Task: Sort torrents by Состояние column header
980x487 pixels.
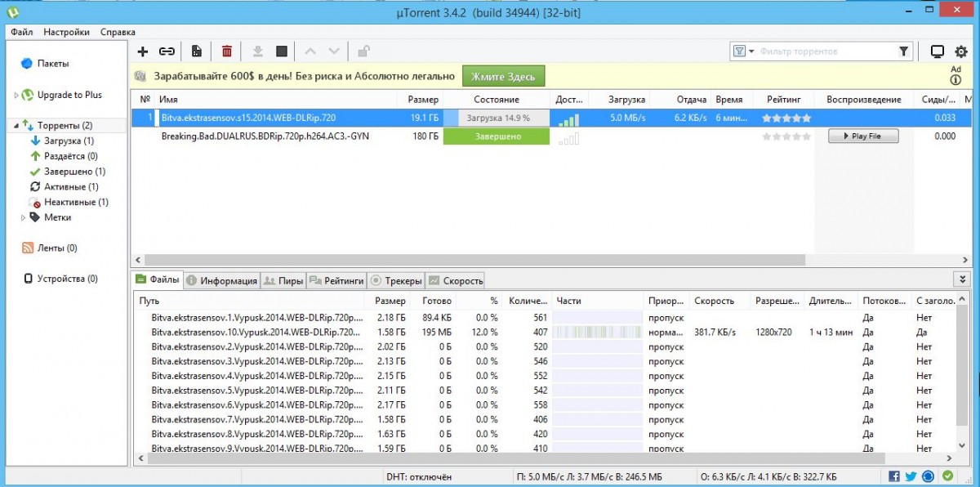Action: (x=497, y=100)
